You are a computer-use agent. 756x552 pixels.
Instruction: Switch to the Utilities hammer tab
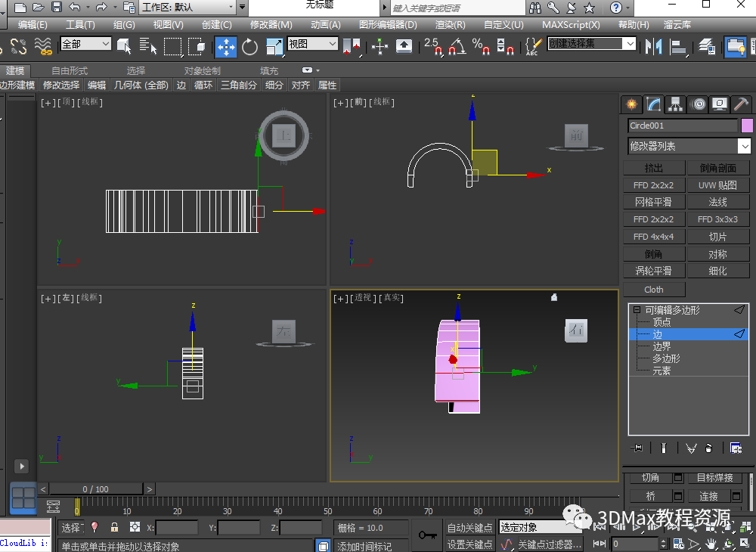(742, 104)
